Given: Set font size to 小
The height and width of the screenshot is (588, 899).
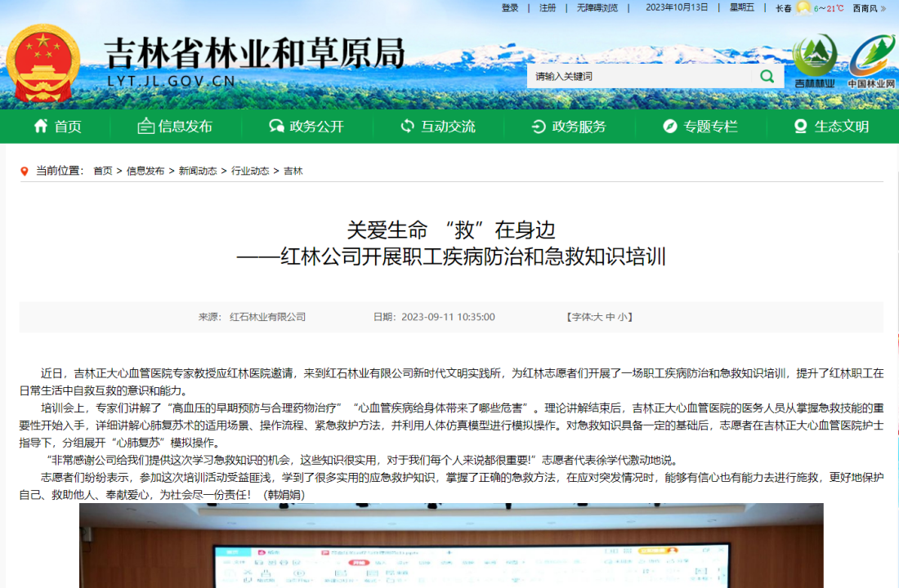Looking at the screenshot, I should [622, 317].
